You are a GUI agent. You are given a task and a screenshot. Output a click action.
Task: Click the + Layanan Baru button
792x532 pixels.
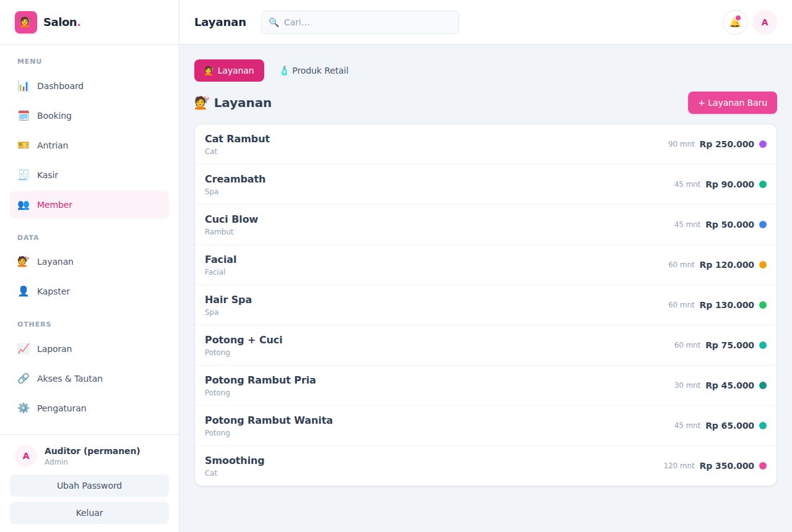(733, 103)
